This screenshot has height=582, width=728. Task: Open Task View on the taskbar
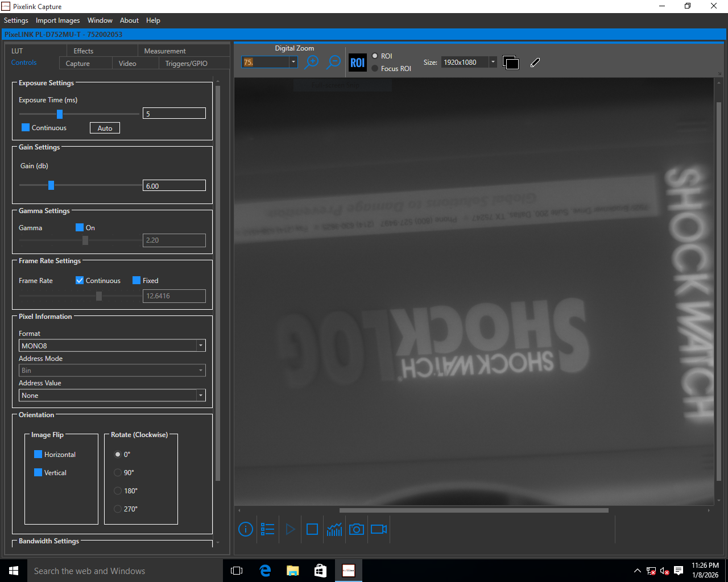coord(237,571)
